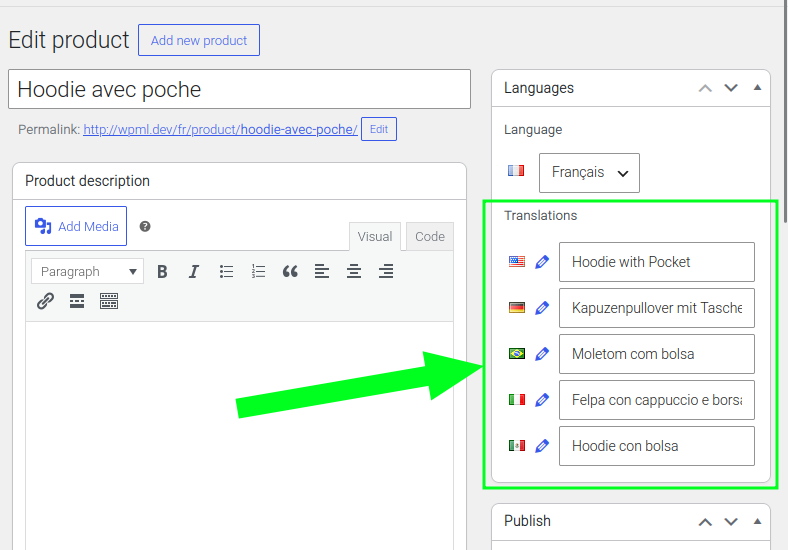This screenshot has height=550, width=788.
Task: Open the hoodie-avec-poche permalink
Action: pyautogui.click(x=221, y=130)
